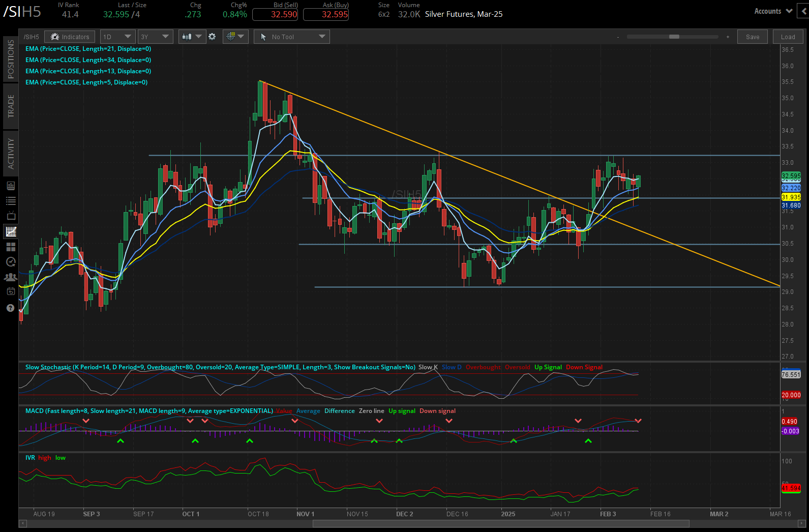Expand the 3Y time range dropdown

pyautogui.click(x=155, y=37)
